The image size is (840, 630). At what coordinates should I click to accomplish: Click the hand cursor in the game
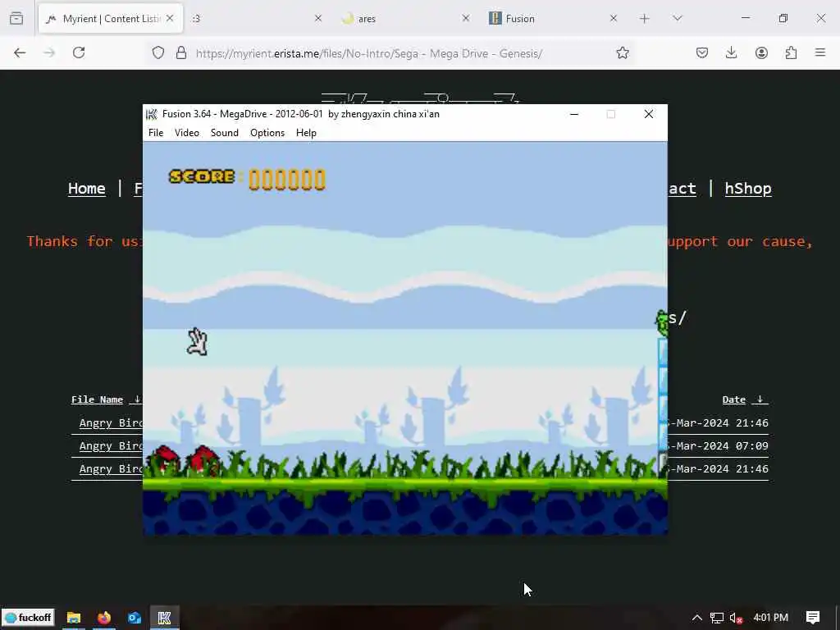pos(197,341)
